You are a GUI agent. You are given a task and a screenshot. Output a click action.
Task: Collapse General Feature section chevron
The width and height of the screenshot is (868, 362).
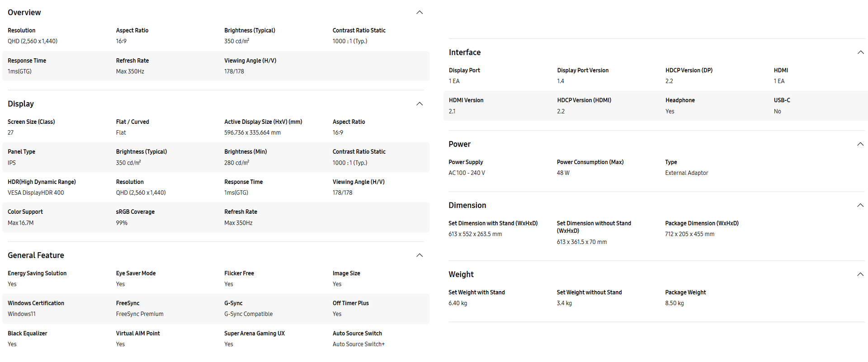tap(419, 255)
